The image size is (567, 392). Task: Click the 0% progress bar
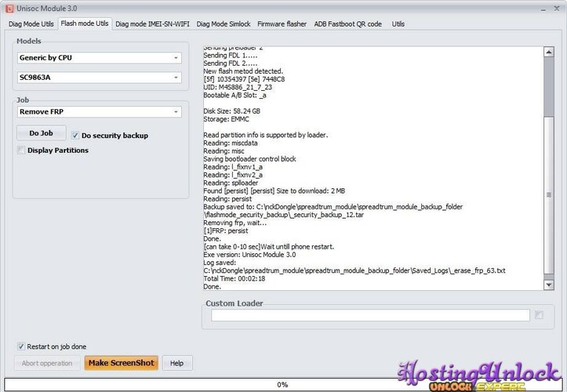(282, 384)
